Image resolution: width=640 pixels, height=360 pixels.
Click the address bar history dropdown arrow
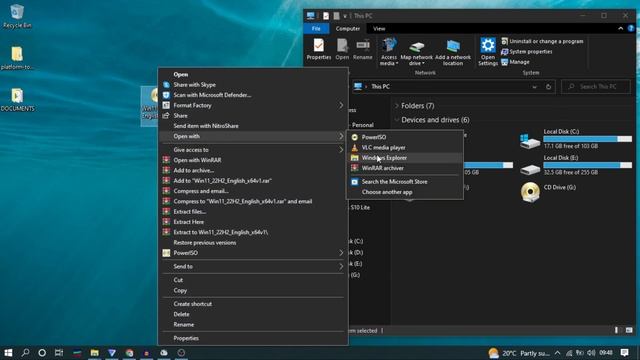coord(534,87)
